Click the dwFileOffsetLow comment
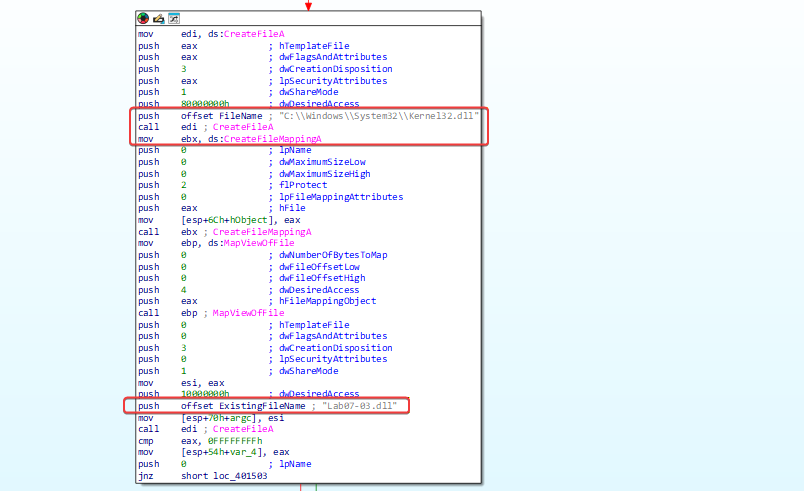 [319, 267]
